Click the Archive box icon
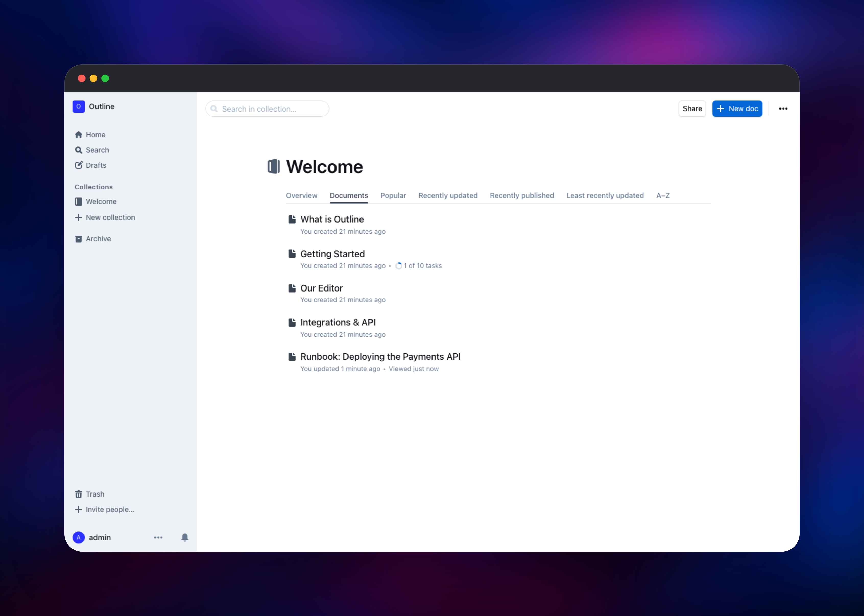This screenshot has height=616, width=864. tap(79, 239)
